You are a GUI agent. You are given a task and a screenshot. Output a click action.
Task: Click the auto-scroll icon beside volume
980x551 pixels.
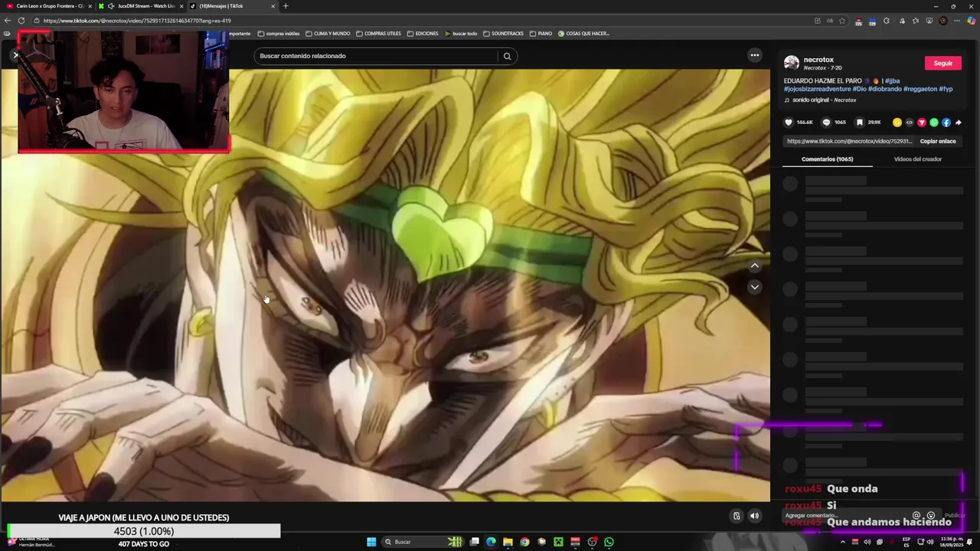click(737, 516)
